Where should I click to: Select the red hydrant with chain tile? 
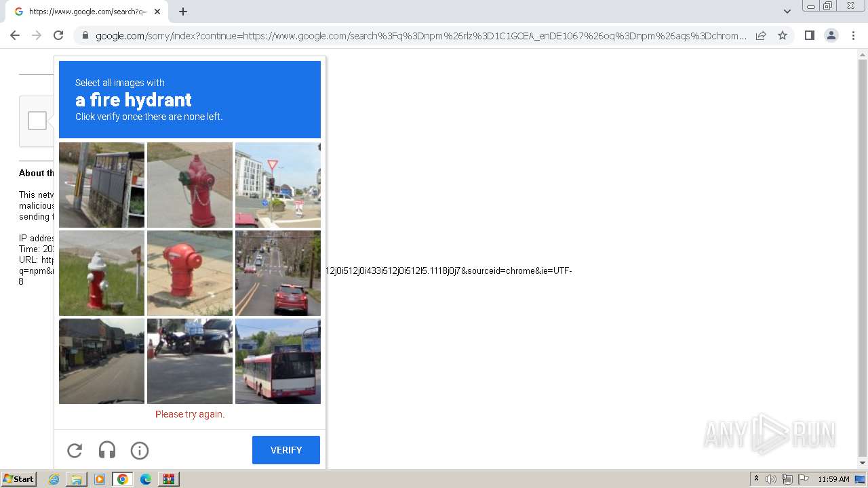(190, 185)
